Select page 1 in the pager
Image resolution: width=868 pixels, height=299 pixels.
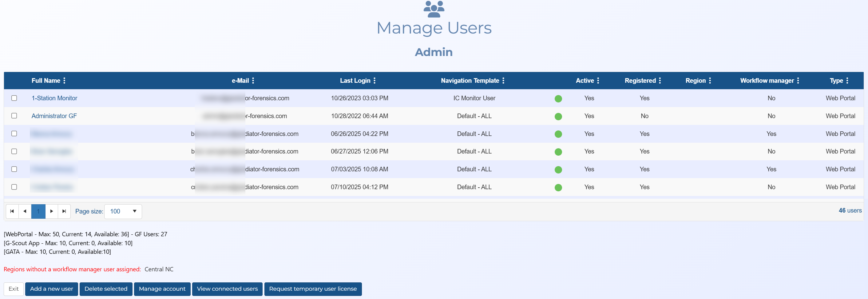click(38, 211)
